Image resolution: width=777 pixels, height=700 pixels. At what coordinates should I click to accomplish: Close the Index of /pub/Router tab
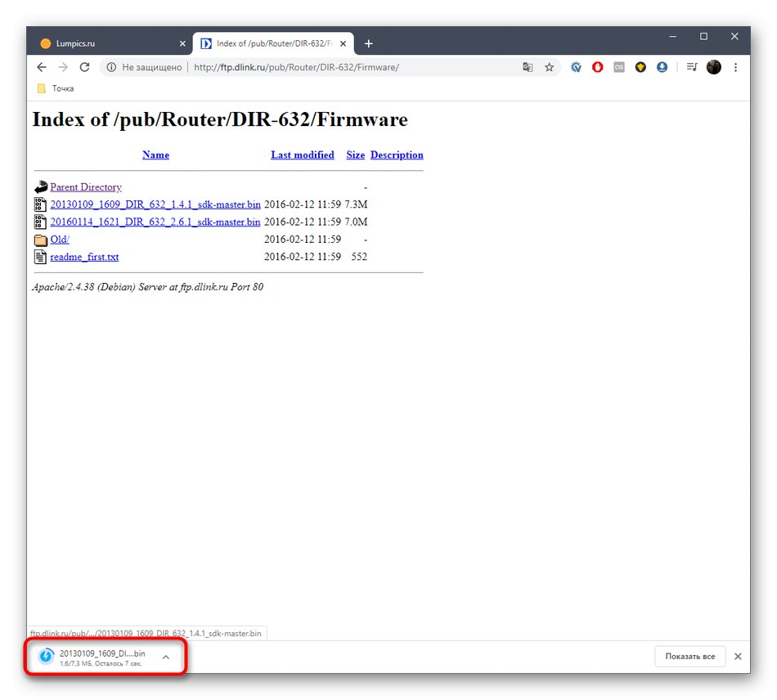tap(343, 43)
